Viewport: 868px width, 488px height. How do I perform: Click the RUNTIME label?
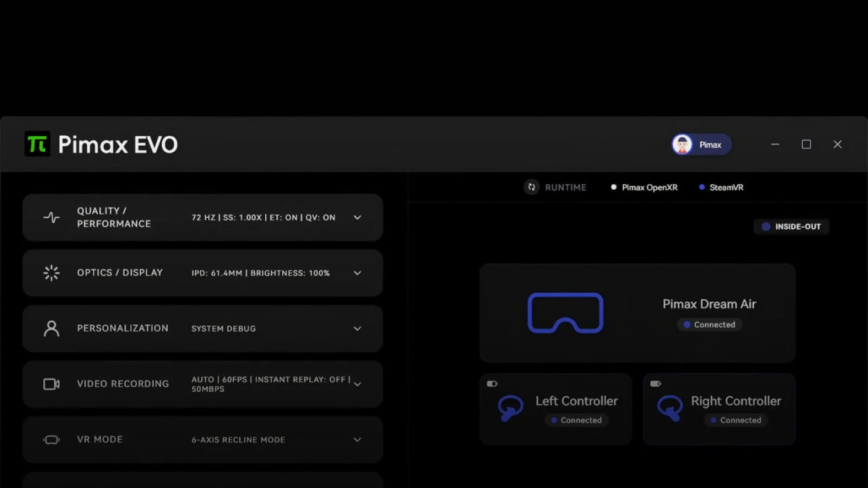565,187
